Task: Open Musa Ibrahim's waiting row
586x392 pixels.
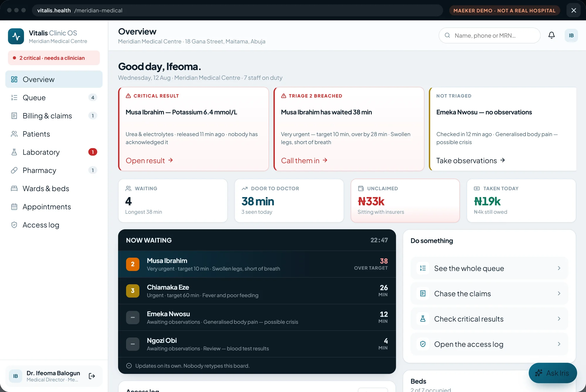Action: [257, 264]
